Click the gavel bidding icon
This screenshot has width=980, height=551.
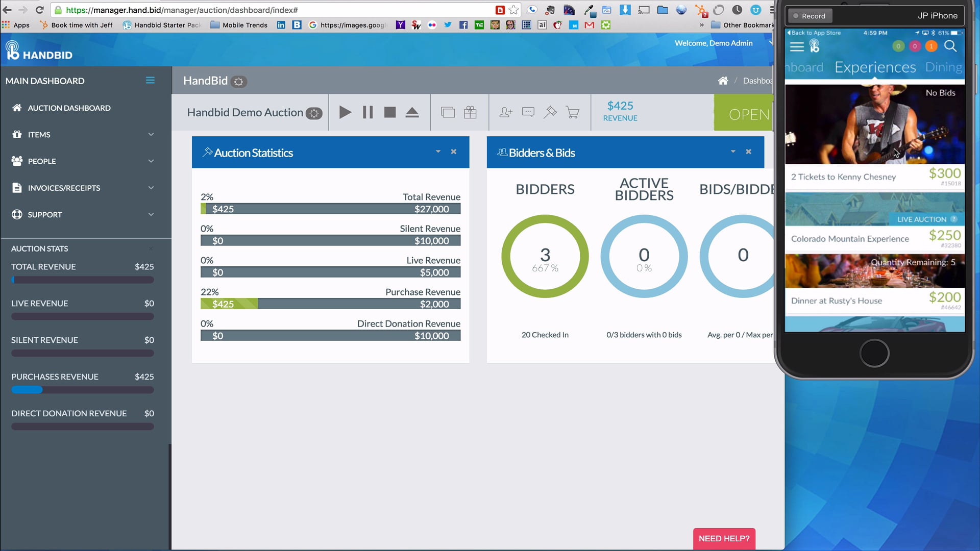(x=550, y=112)
